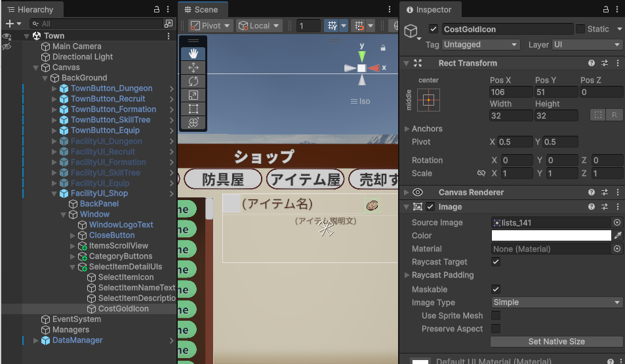The height and width of the screenshot is (364, 625).
Task: Open the Source Image object picker
Action: [x=617, y=222]
